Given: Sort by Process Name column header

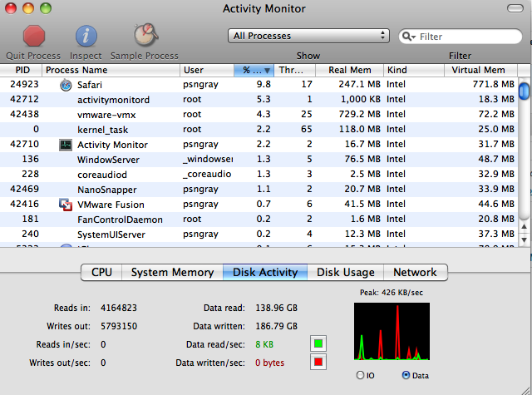Looking at the screenshot, I should click(111, 70).
